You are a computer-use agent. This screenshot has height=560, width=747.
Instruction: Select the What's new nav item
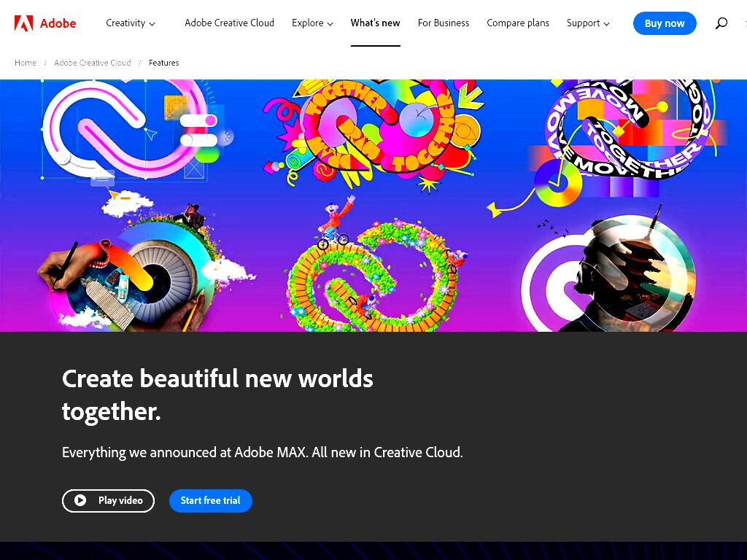pos(376,23)
